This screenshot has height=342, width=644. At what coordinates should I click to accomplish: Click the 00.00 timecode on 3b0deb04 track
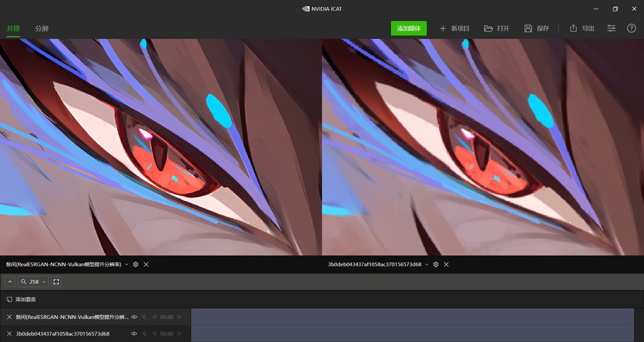167,333
